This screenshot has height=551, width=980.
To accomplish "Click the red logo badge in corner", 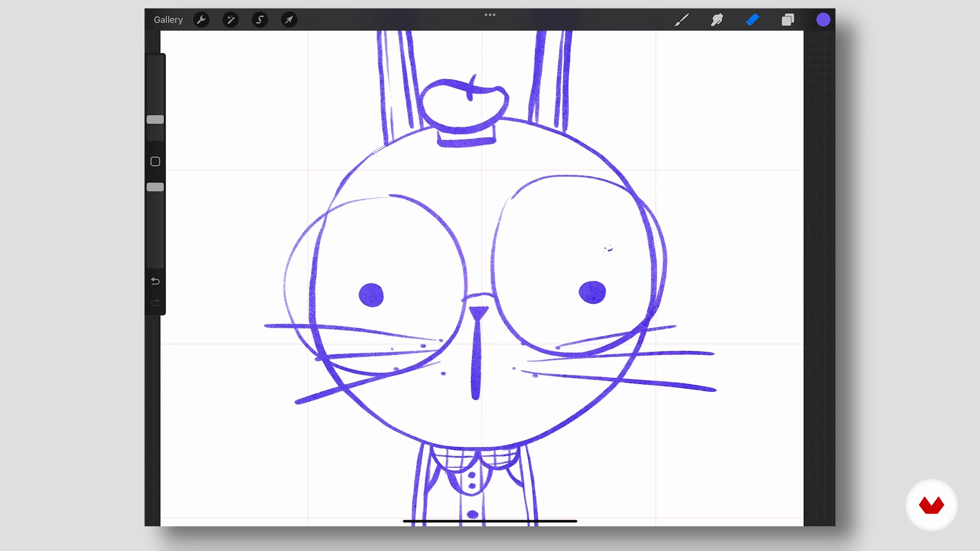I will pos(931,505).
